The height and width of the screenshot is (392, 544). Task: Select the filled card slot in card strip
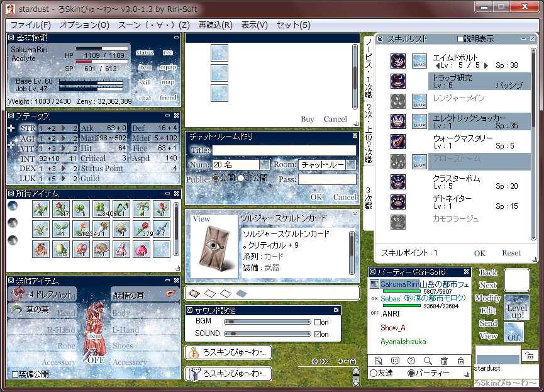[194, 294]
